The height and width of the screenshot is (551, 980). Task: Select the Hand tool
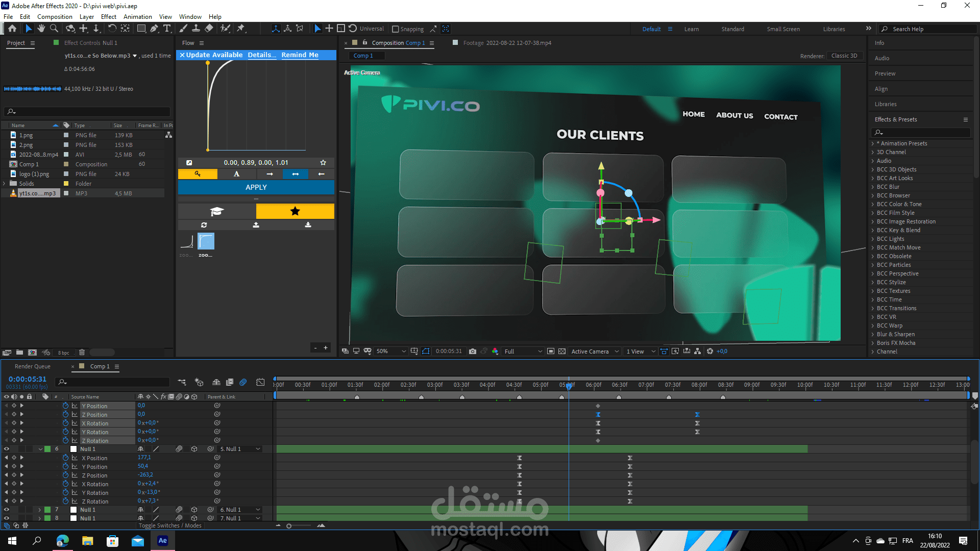[x=41, y=29]
